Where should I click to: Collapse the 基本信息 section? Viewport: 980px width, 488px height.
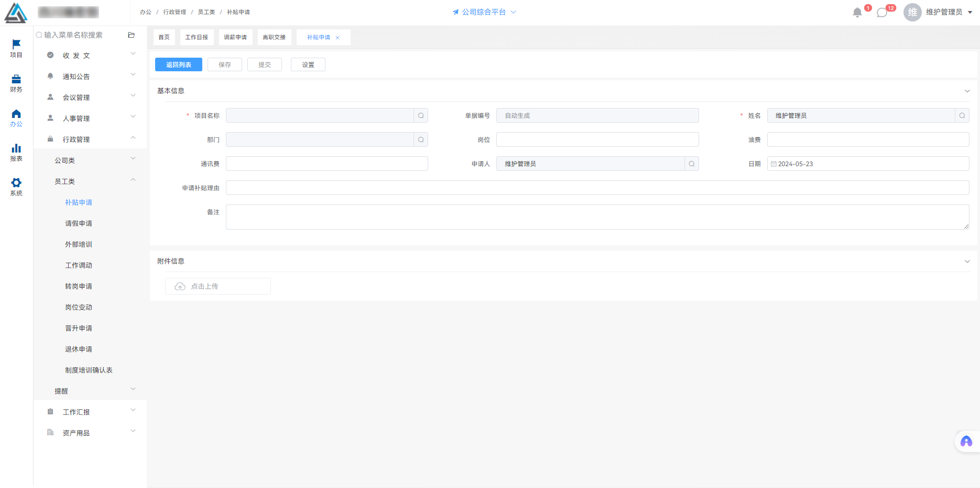[967, 91]
